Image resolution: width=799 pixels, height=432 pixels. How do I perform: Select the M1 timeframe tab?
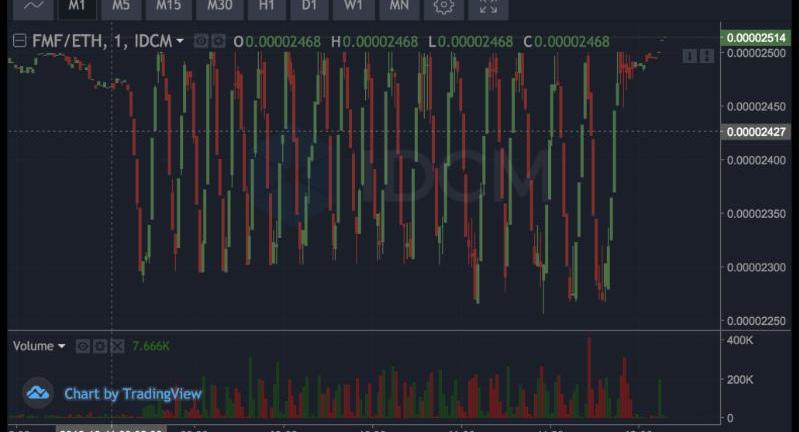coord(77,6)
